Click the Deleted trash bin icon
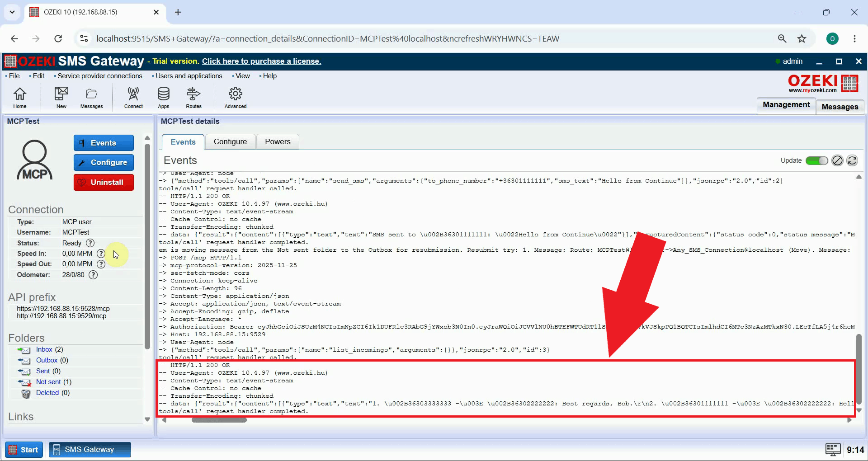 tap(26, 393)
